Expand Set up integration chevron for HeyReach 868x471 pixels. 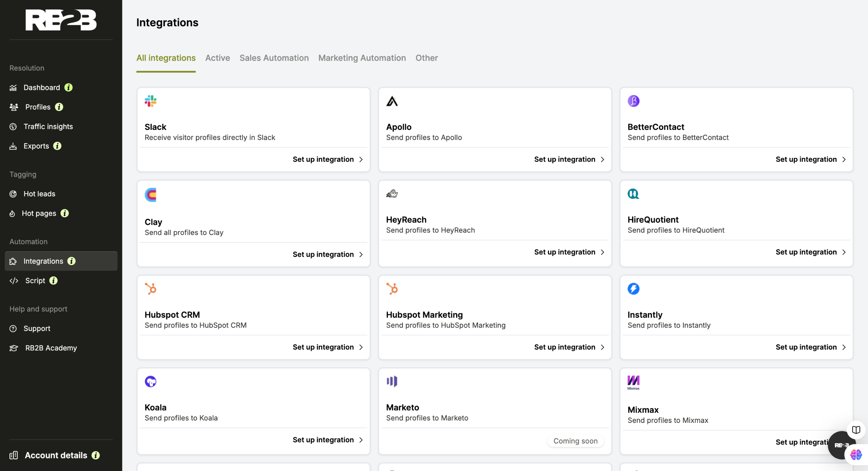coord(603,252)
